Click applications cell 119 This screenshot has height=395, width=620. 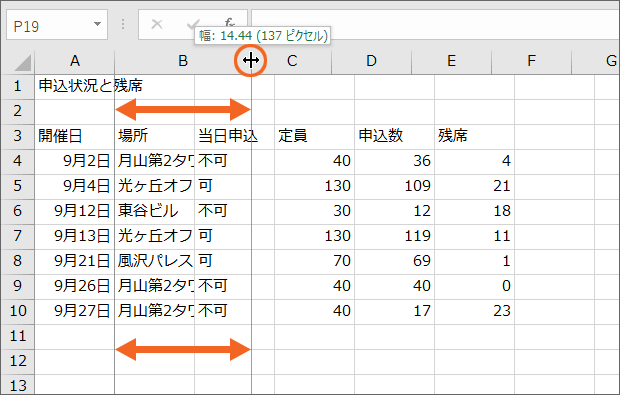pos(394,236)
